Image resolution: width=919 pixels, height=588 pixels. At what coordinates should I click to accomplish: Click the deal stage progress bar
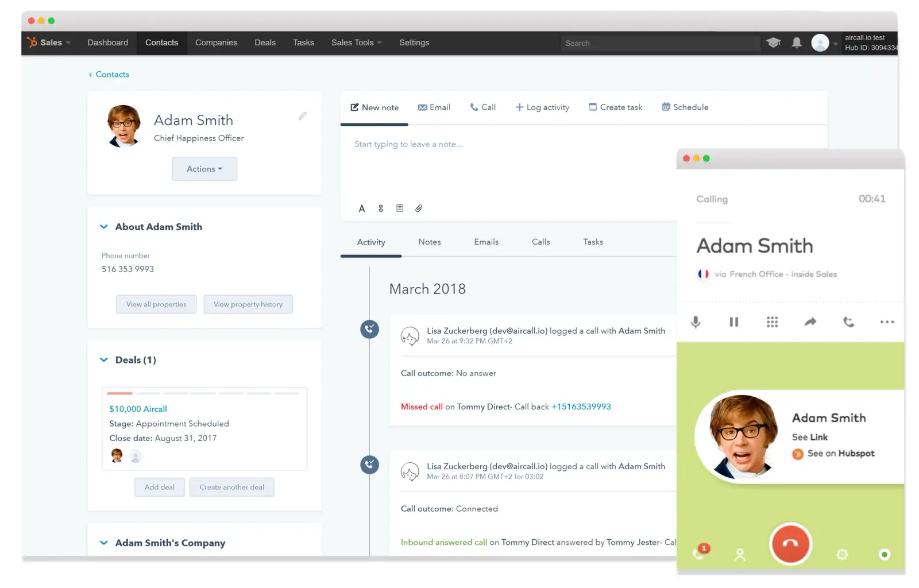coord(203,393)
